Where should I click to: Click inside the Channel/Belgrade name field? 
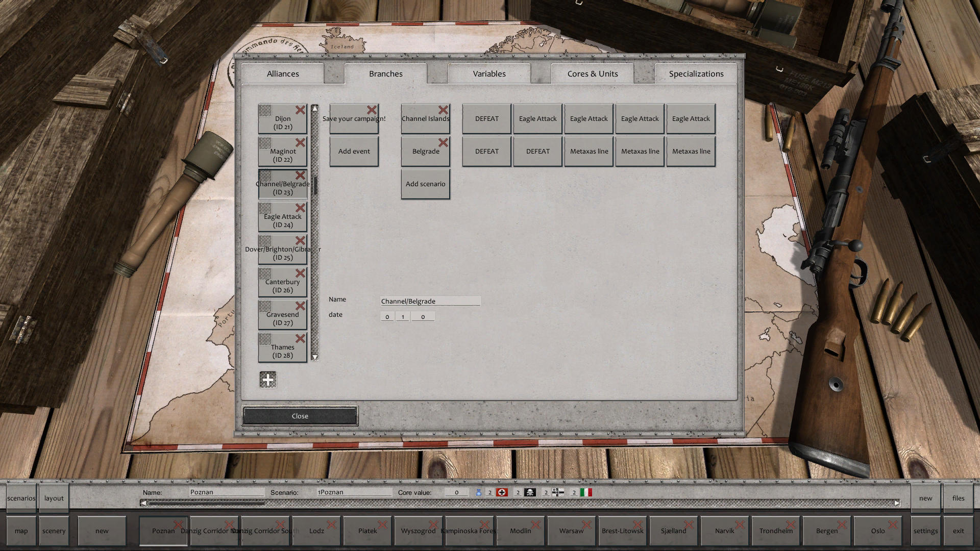(430, 301)
